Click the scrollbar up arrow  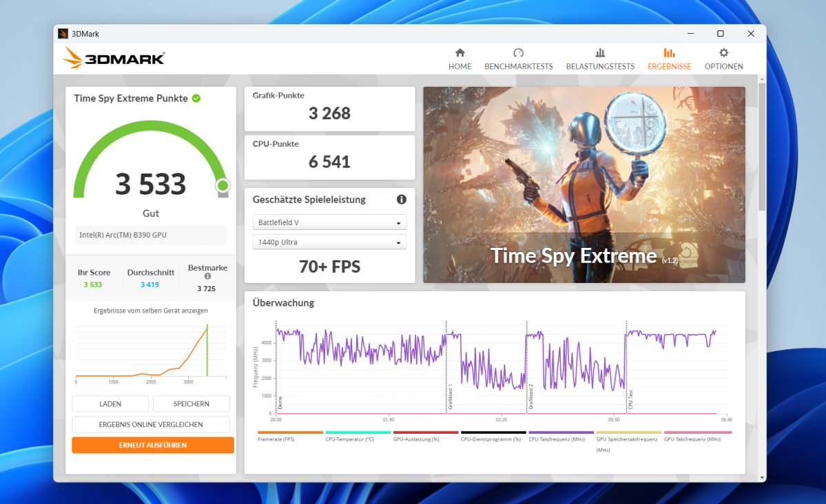pyautogui.click(x=762, y=79)
